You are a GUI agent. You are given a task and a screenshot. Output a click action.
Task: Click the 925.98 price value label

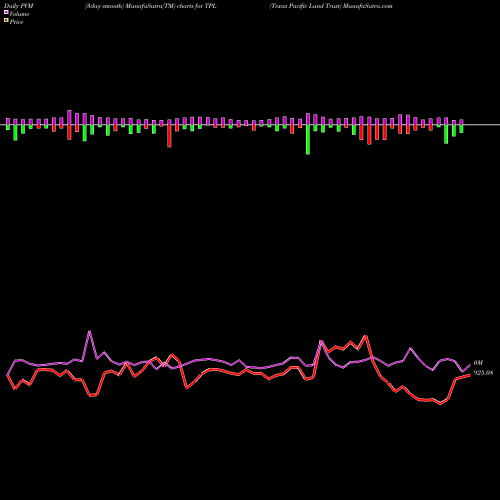(483, 373)
